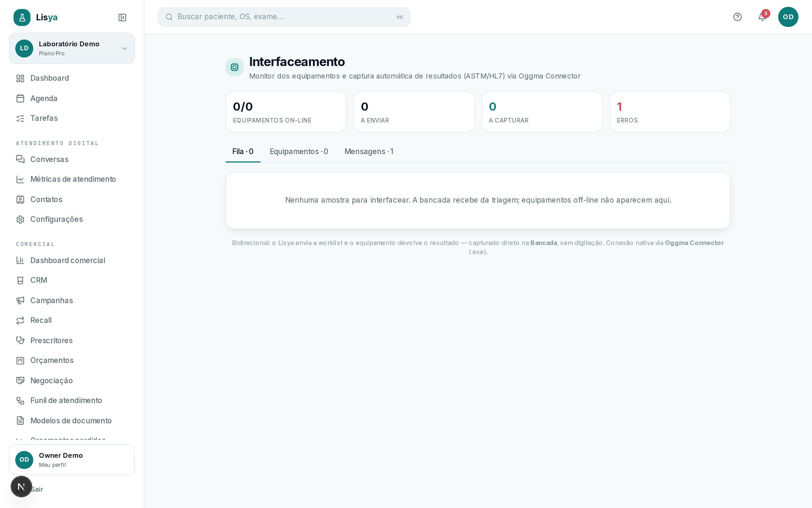Viewport: 812px width, 508px height.
Task: Click the LD laboratory avatar
Action: point(24,48)
